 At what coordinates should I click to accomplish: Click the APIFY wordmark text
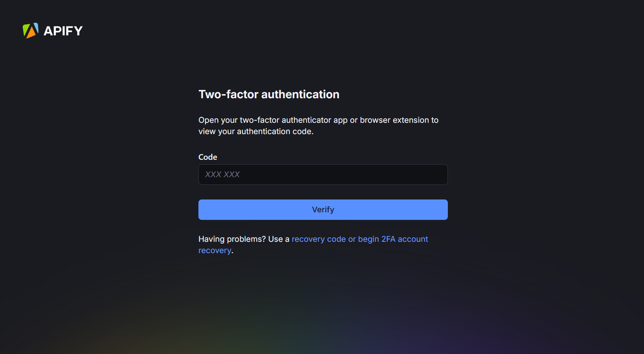point(63,30)
